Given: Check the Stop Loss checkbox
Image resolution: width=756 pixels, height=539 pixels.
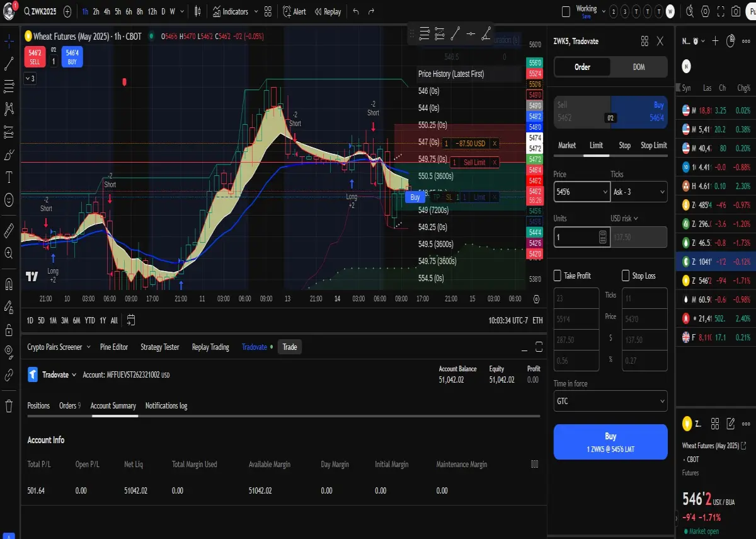Looking at the screenshot, I should point(626,275).
